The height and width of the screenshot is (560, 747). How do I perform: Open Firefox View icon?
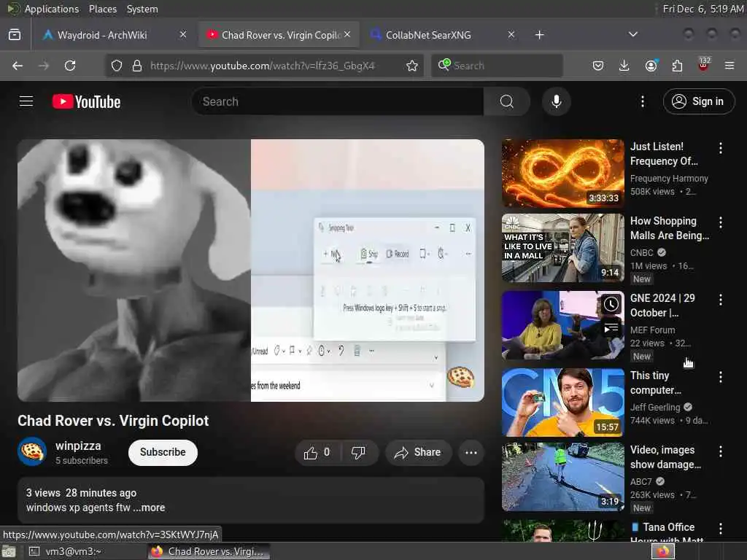pyautogui.click(x=15, y=35)
